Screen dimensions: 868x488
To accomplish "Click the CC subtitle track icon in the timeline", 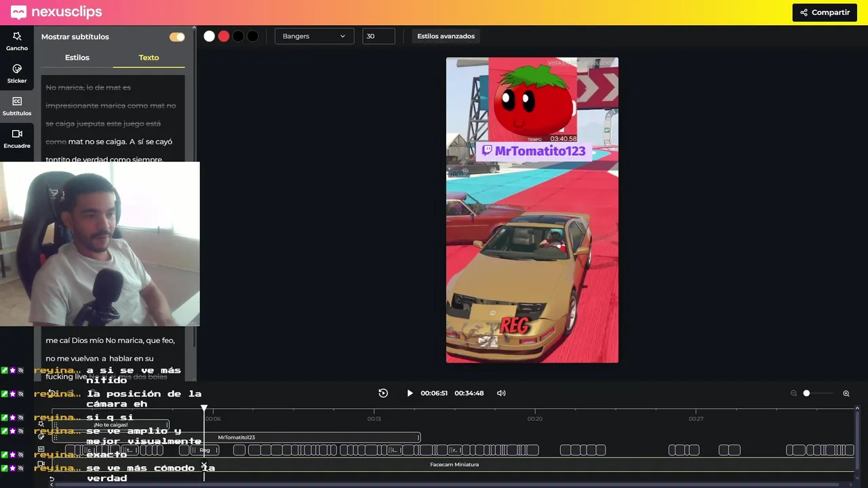I will coord(41,449).
